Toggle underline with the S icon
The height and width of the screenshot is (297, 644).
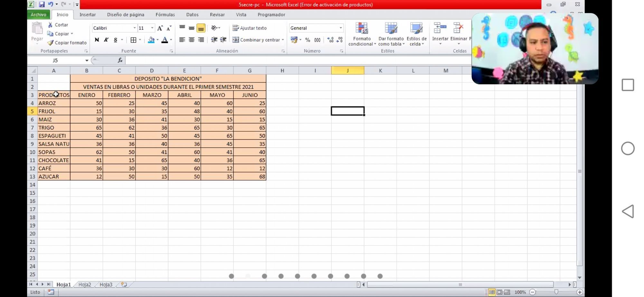[x=115, y=40]
